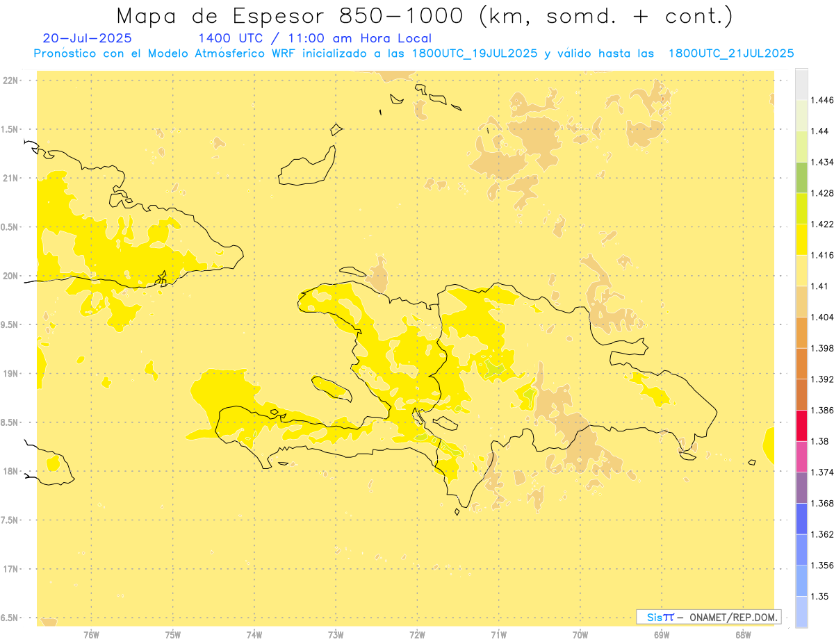The height and width of the screenshot is (644, 834).
Task: Pick the legend swatch between 1.35 and 1.356
Action: 801,581
